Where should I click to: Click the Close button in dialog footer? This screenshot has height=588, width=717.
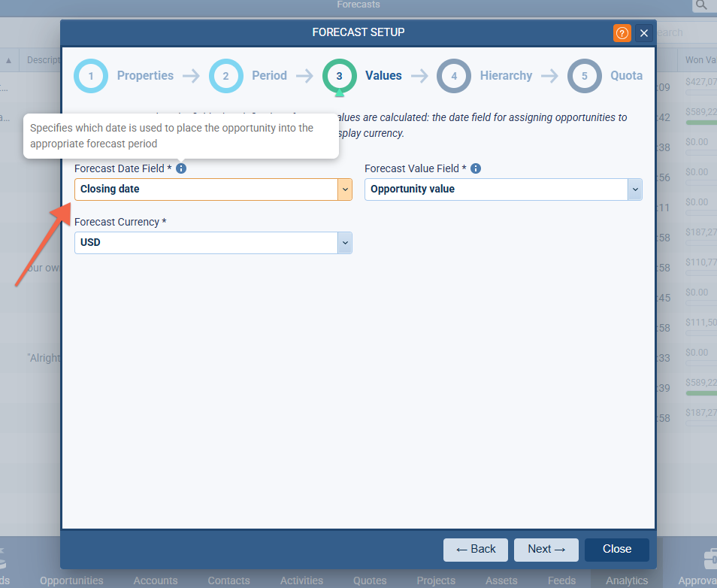pos(616,550)
